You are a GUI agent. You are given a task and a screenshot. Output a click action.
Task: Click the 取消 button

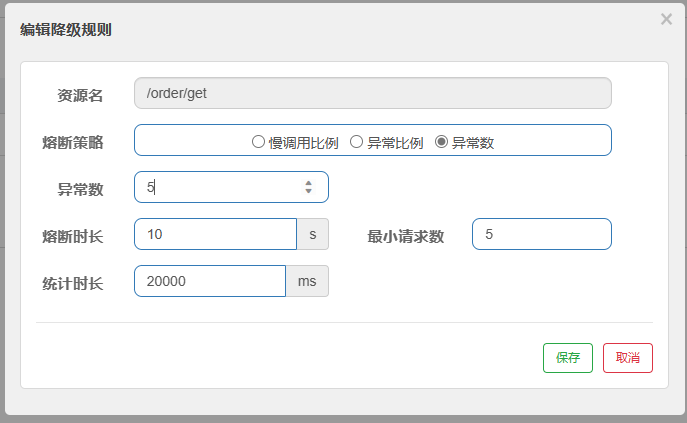(628, 358)
